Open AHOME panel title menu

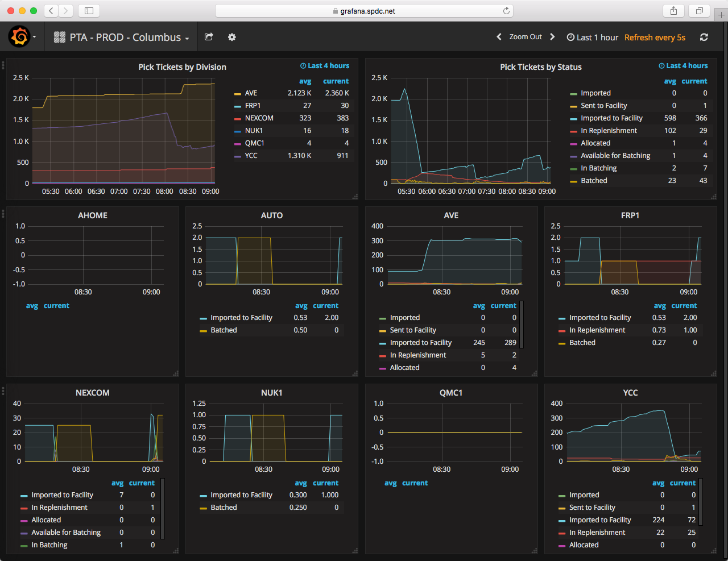click(92, 215)
